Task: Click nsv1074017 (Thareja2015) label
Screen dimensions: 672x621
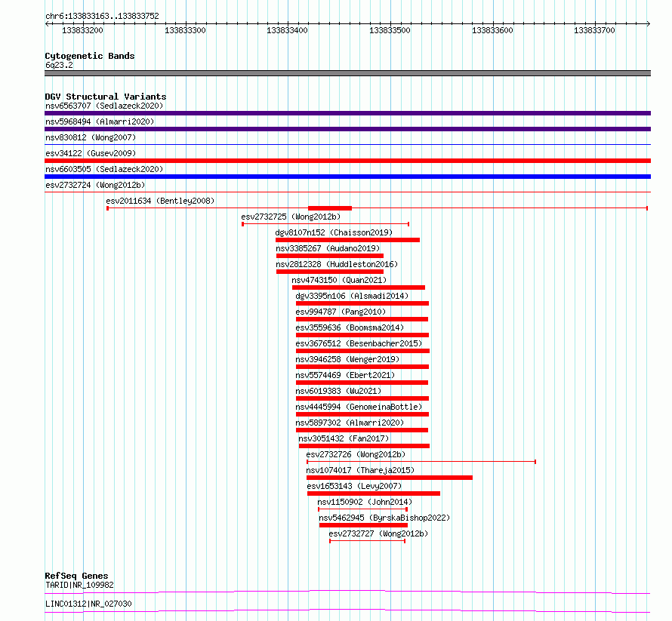Action: pyautogui.click(x=360, y=470)
